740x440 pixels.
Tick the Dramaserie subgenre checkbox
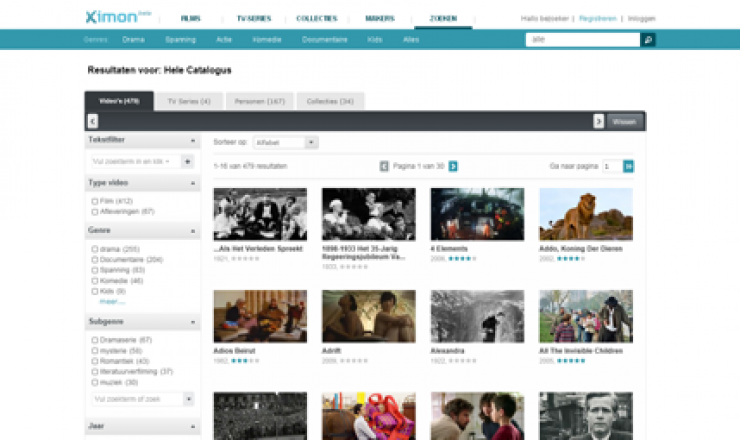coord(95,340)
